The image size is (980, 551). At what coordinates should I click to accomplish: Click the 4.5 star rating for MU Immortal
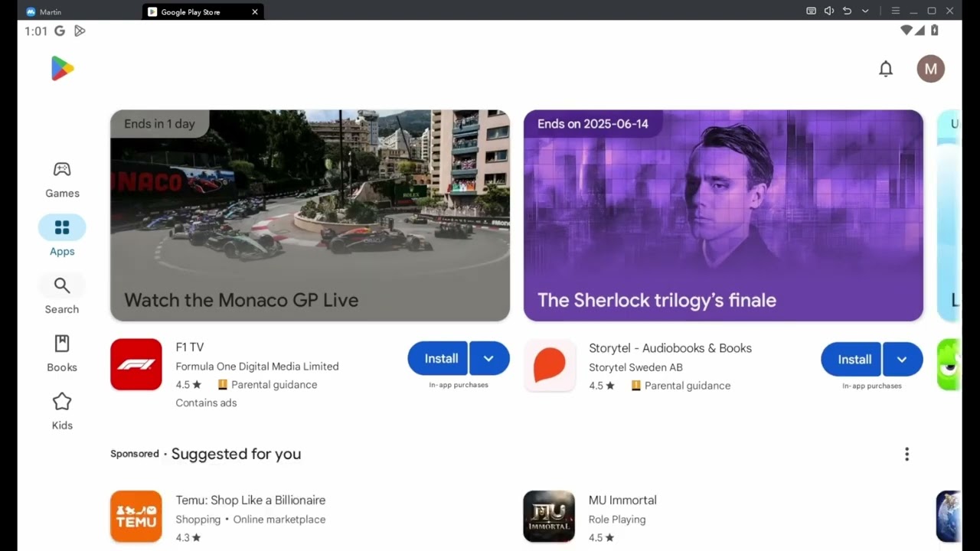(x=602, y=538)
